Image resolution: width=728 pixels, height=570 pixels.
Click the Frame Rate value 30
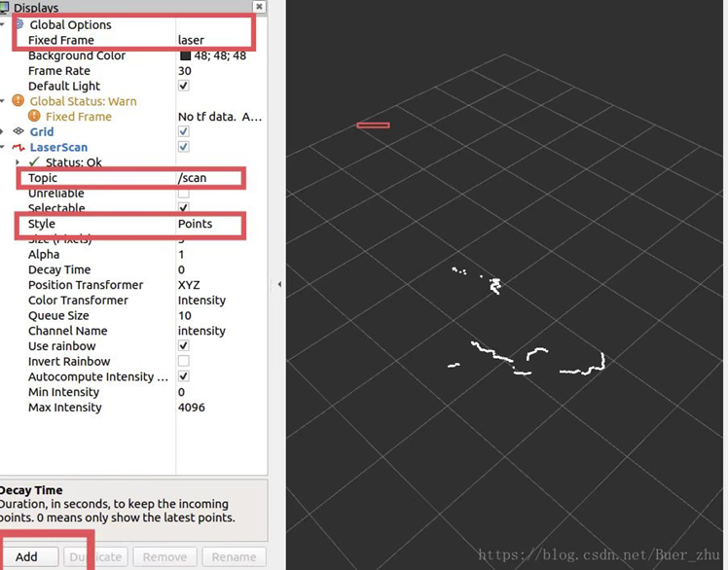point(185,71)
